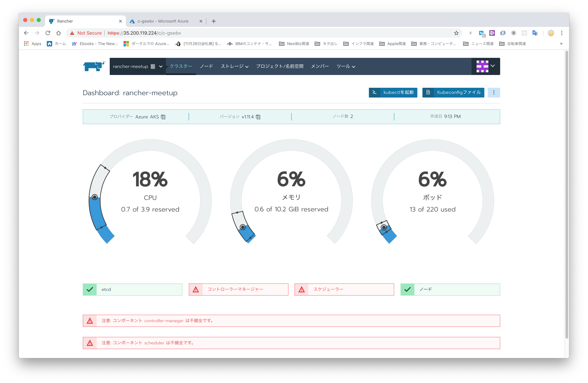Screen dimensions: 588x383
Task: Open the Chrome three-dot menu
Action: click(562, 33)
